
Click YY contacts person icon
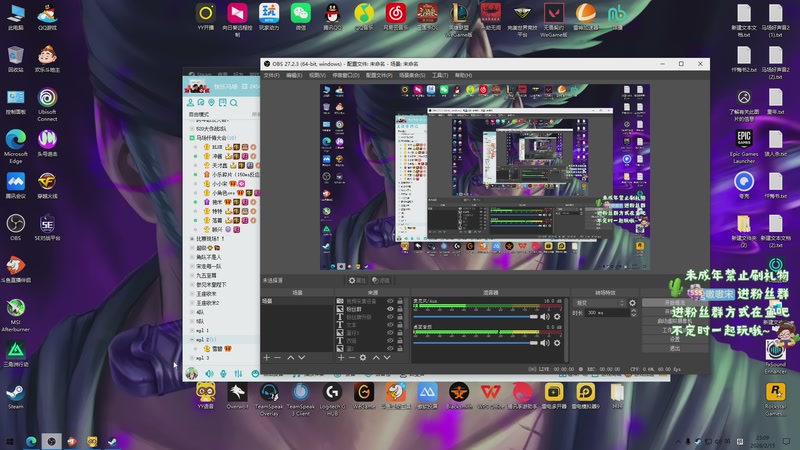click(x=190, y=103)
